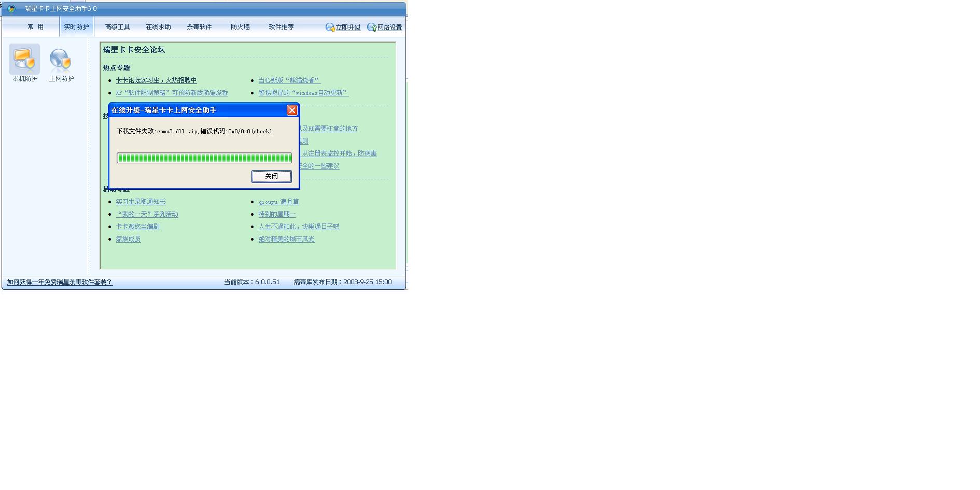The width and height of the screenshot is (980, 490).
Task: Open link 人生不過如此，快樂過日子吧
Action: 299,227
